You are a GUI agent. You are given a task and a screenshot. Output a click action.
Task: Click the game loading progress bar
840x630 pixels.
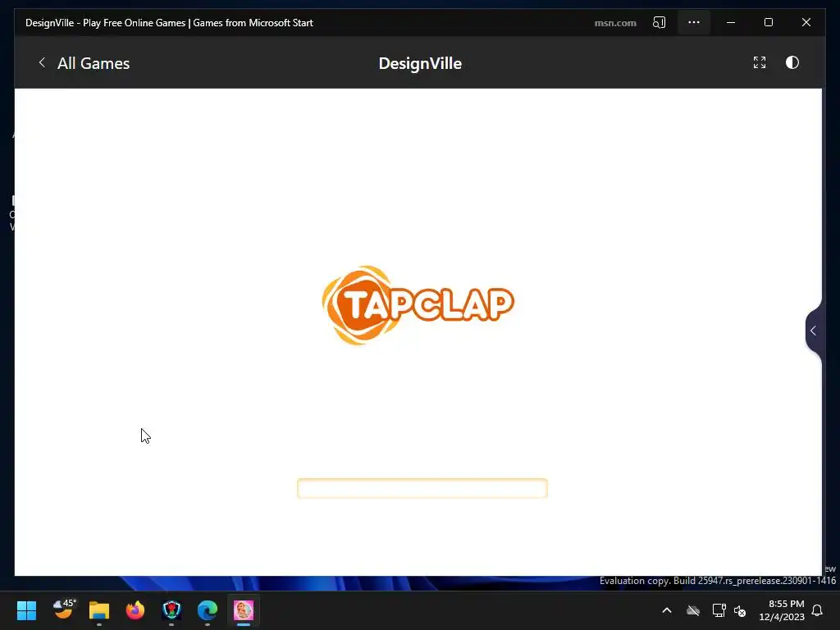point(422,488)
